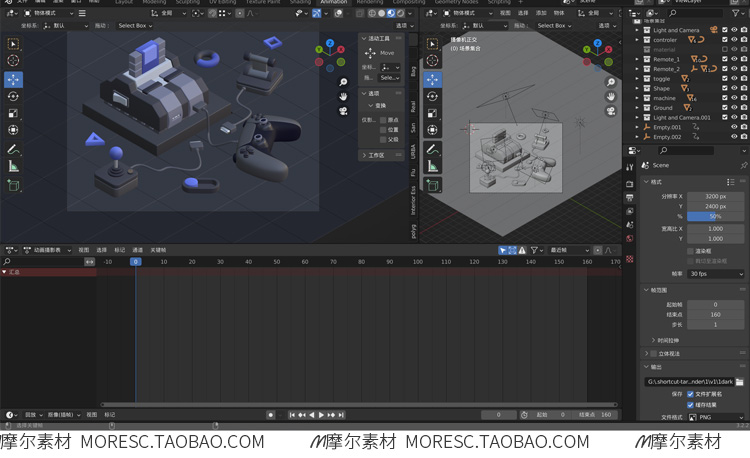This screenshot has height=458, width=750.
Task: Open the 回放 playback popover
Action: tap(33, 415)
